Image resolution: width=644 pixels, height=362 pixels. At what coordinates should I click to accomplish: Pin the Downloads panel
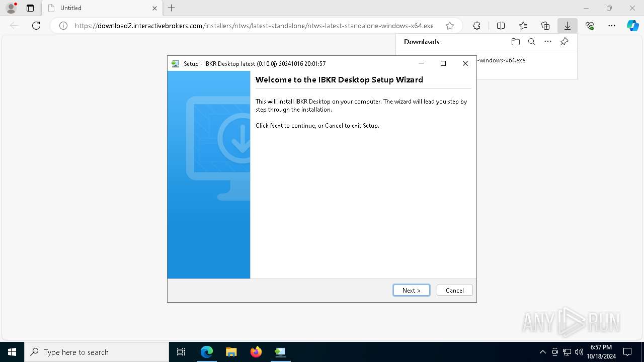pos(564,42)
